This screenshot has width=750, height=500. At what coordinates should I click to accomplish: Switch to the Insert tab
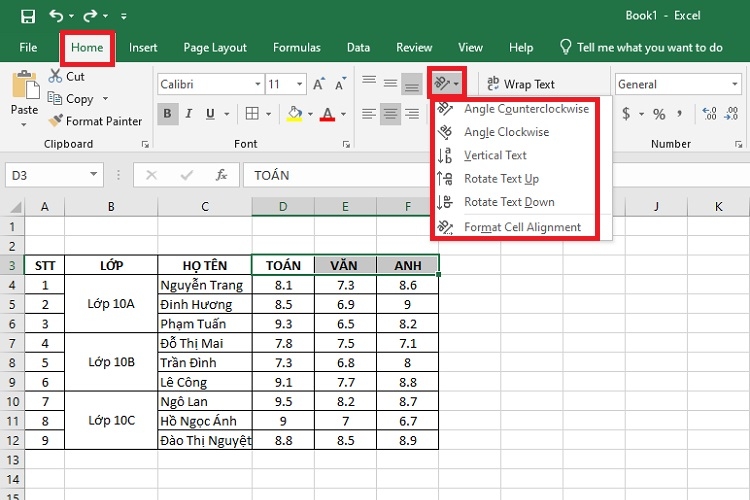143,47
